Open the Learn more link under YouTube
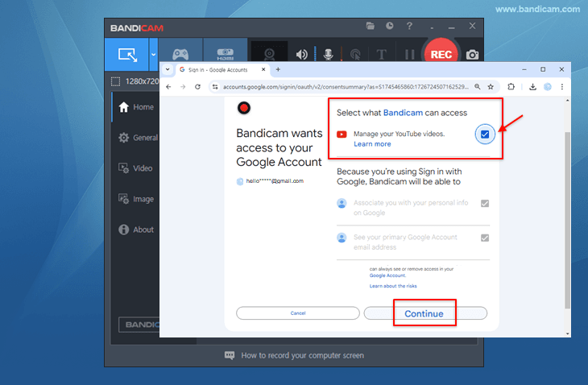588x385 pixels. pos(372,144)
